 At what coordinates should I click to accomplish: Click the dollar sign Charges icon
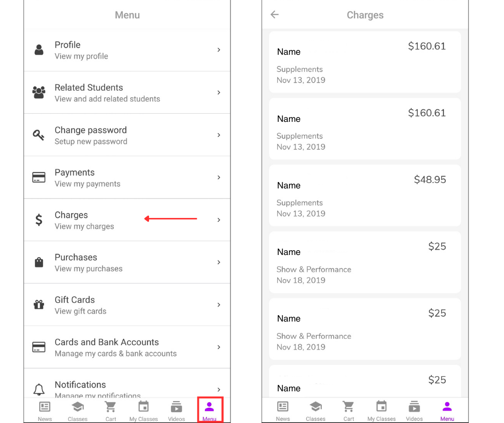(39, 220)
